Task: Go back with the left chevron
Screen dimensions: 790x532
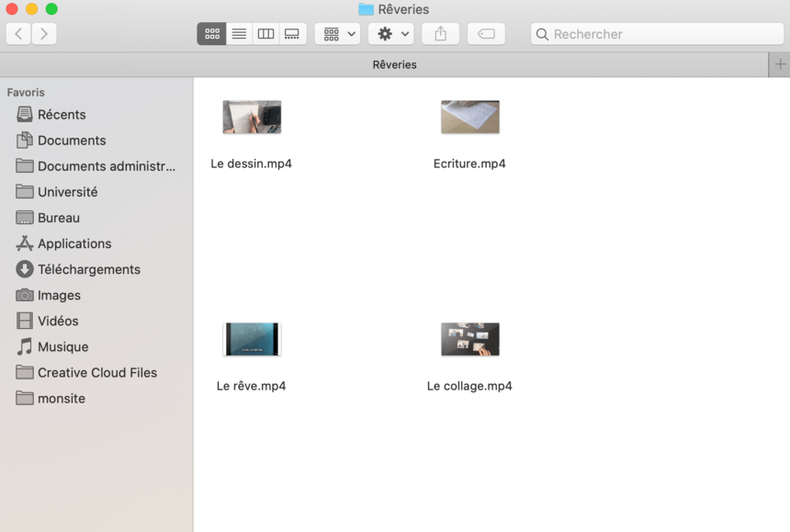Action: pyautogui.click(x=18, y=34)
